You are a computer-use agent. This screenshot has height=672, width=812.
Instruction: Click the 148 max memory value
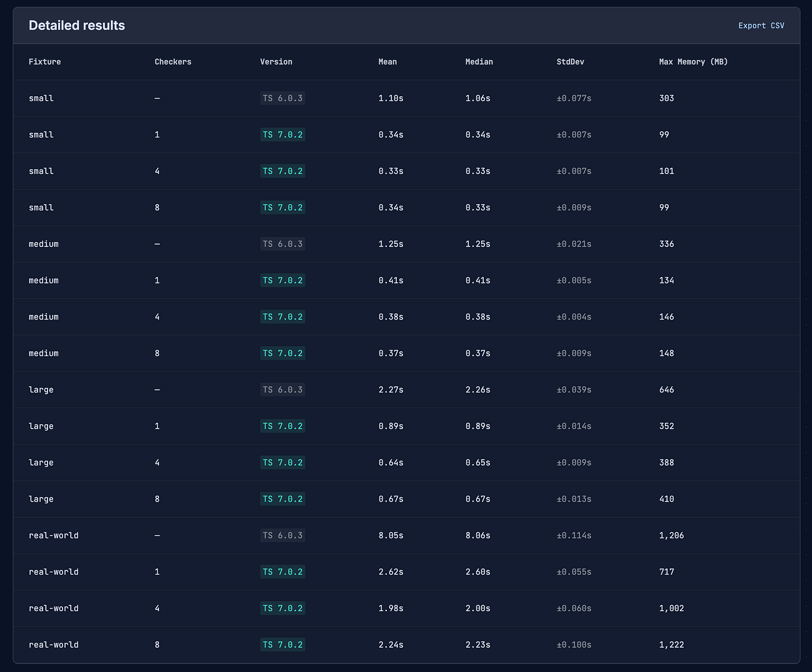coord(666,354)
